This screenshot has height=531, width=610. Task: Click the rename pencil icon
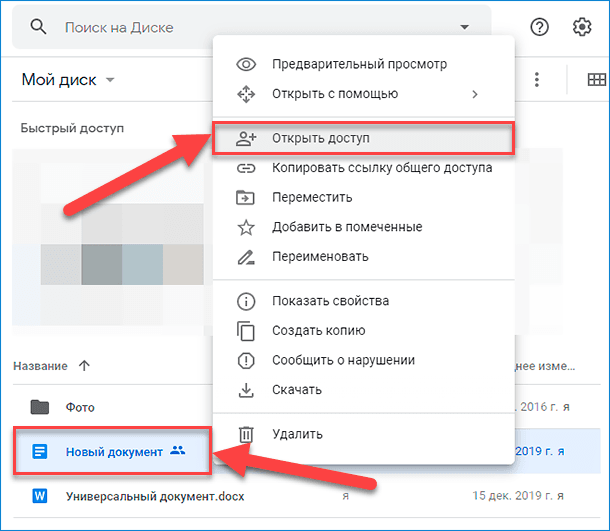246,257
